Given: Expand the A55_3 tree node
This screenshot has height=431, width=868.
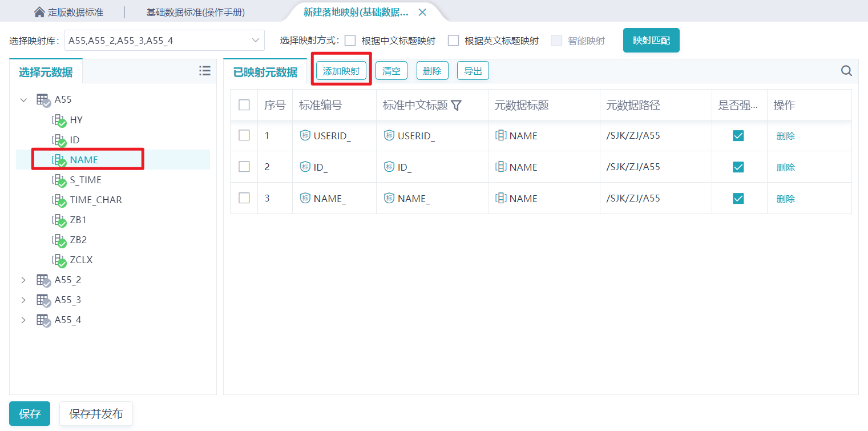Looking at the screenshot, I should [23, 300].
